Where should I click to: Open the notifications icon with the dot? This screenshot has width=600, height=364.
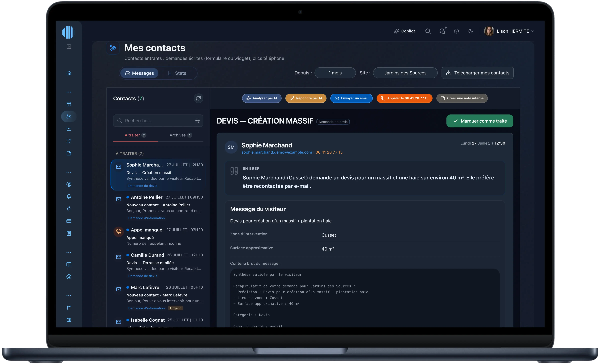point(442,31)
